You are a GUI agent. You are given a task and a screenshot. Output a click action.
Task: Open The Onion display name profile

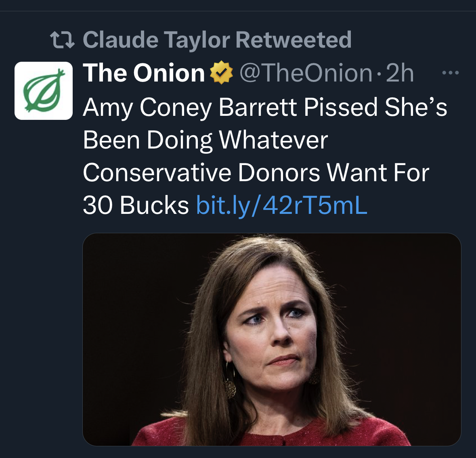point(144,73)
